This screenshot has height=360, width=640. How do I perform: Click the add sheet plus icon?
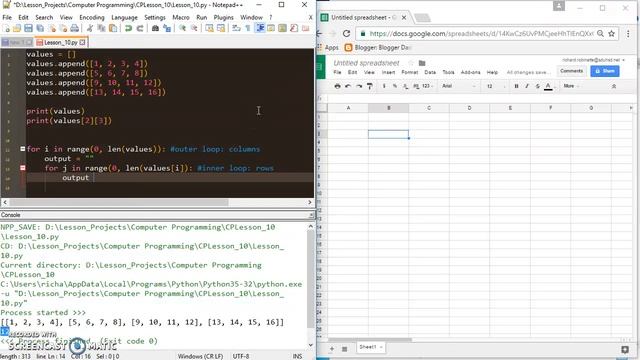coord(332,349)
